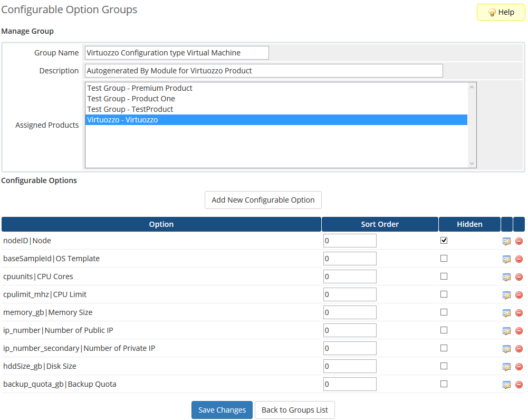
Task: Click Sort Order field for ip_number_secondary|Number of Private IP
Action: (x=350, y=348)
